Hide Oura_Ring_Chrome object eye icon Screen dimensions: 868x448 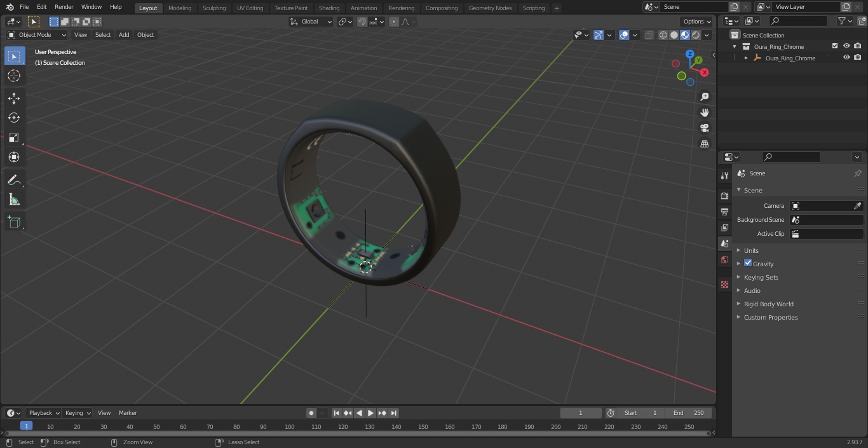846,58
